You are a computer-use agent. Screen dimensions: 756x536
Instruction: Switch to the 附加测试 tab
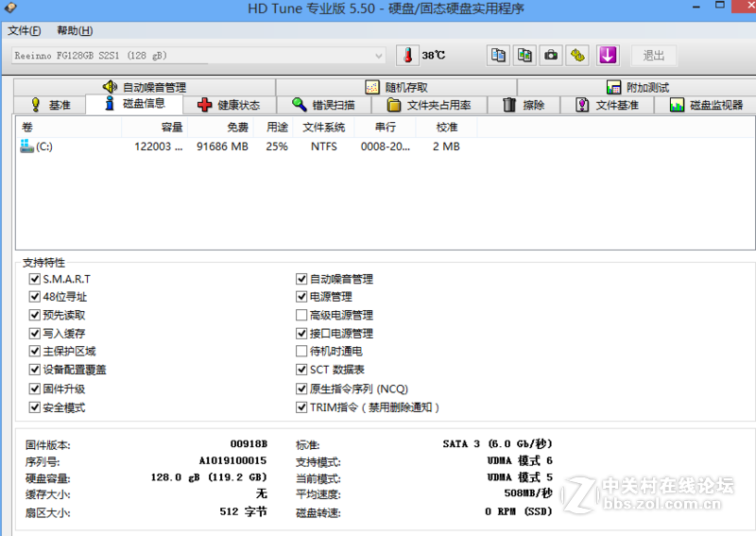[637, 87]
